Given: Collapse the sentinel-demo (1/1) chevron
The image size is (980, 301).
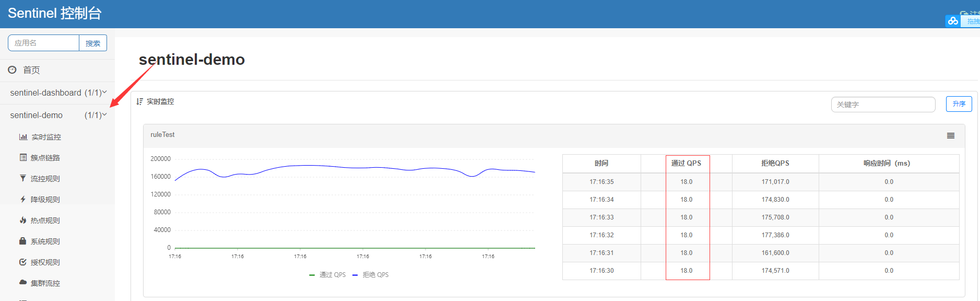Looking at the screenshot, I should click(104, 114).
